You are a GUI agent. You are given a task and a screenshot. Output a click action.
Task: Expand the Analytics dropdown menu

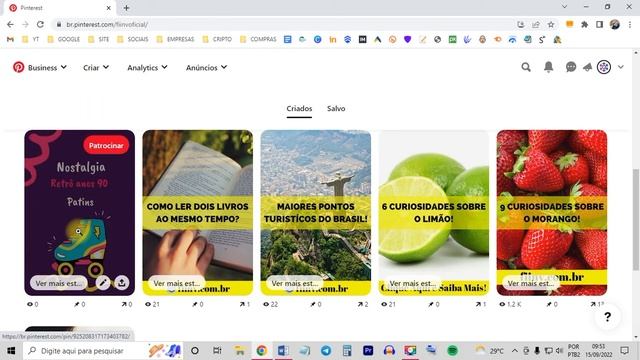[147, 67]
